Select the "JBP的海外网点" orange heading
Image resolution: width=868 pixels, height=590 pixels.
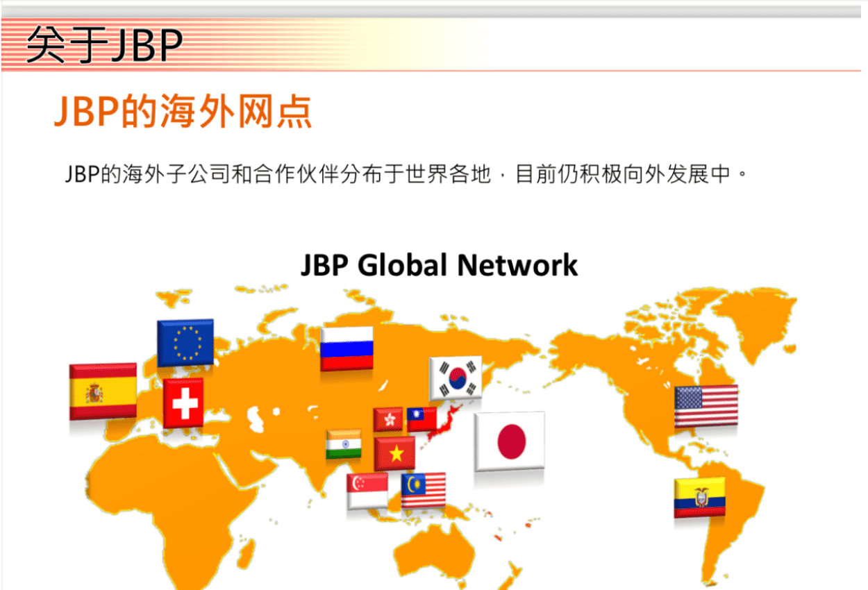click(x=183, y=112)
